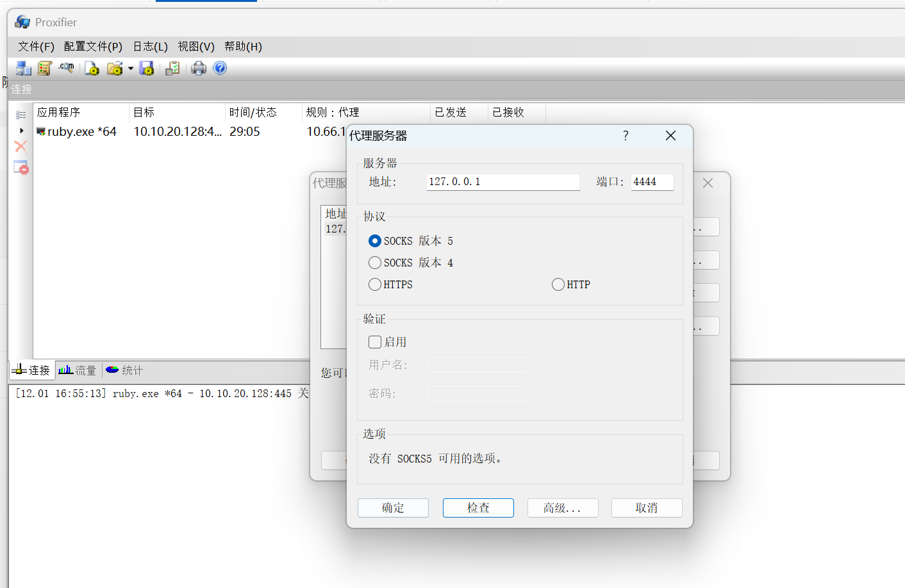Switch to the 统计 tab
The width and height of the screenshot is (905, 588).
point(124,370)
